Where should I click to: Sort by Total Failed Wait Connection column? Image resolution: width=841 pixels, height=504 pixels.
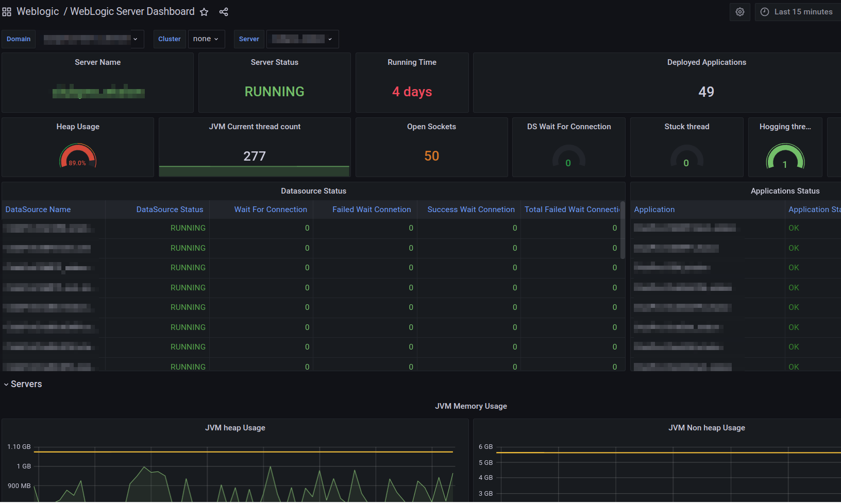coord(572,210)
